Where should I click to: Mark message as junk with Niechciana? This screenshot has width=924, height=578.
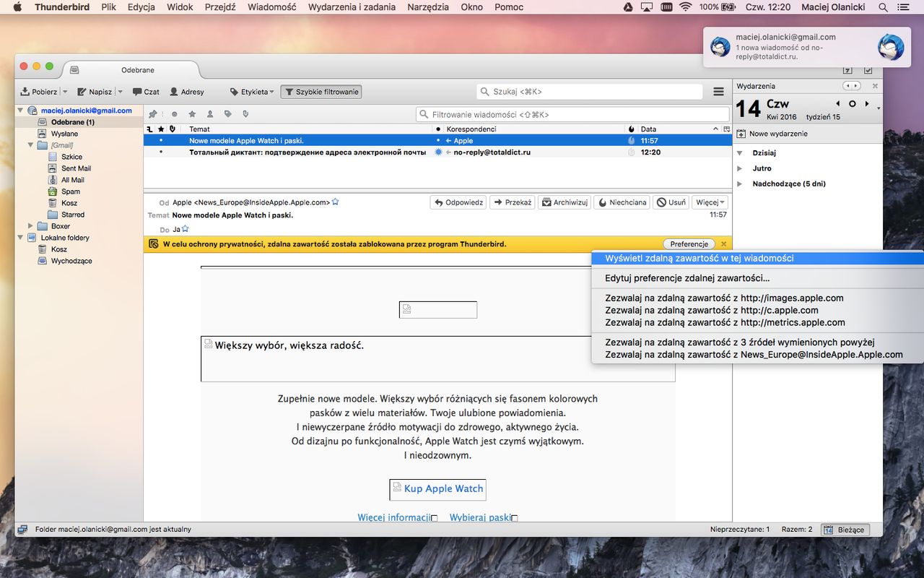pyautogui.click(x=622, y=202)
